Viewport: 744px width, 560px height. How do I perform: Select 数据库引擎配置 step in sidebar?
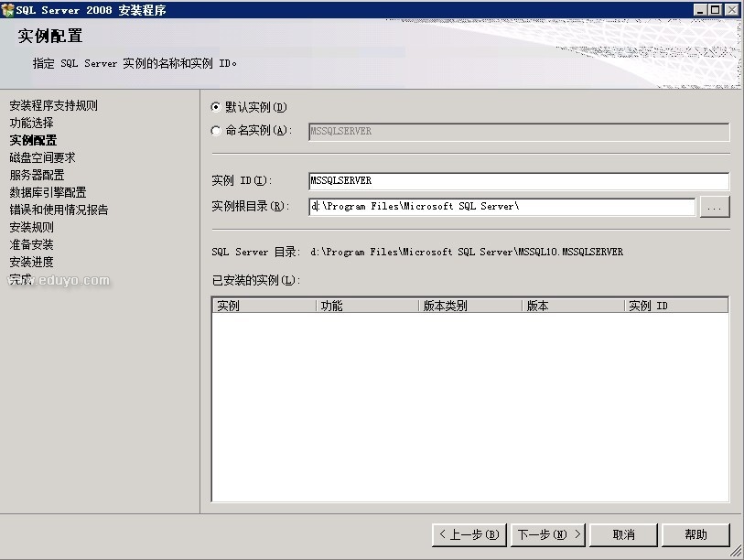coord(48,192)
